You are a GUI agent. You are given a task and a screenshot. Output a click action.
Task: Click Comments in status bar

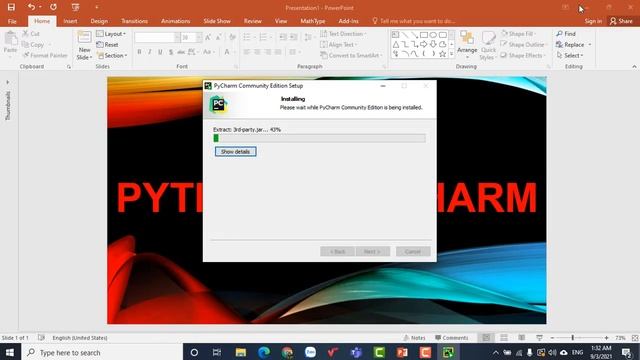(451, 338)
